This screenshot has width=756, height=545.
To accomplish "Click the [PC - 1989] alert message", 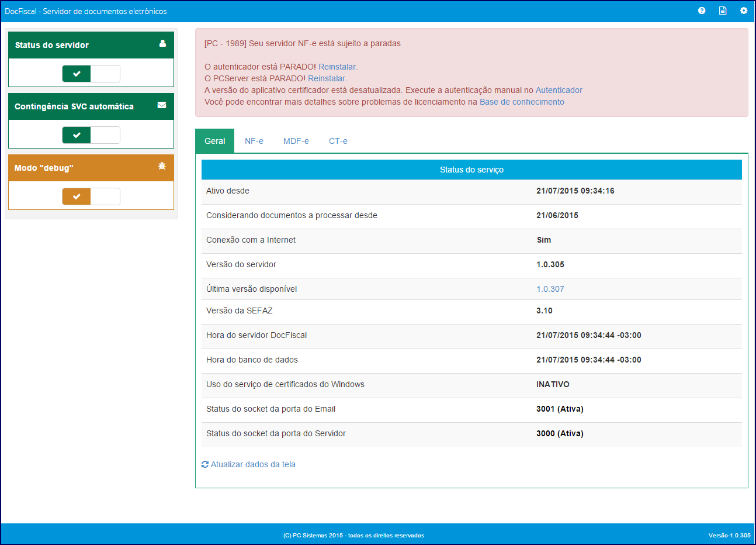I will pyautogui.click(x=303, y=43).
